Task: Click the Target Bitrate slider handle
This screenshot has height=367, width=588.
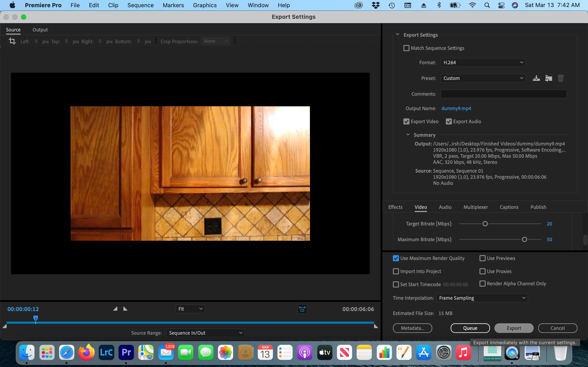Action: coord(485,224)
